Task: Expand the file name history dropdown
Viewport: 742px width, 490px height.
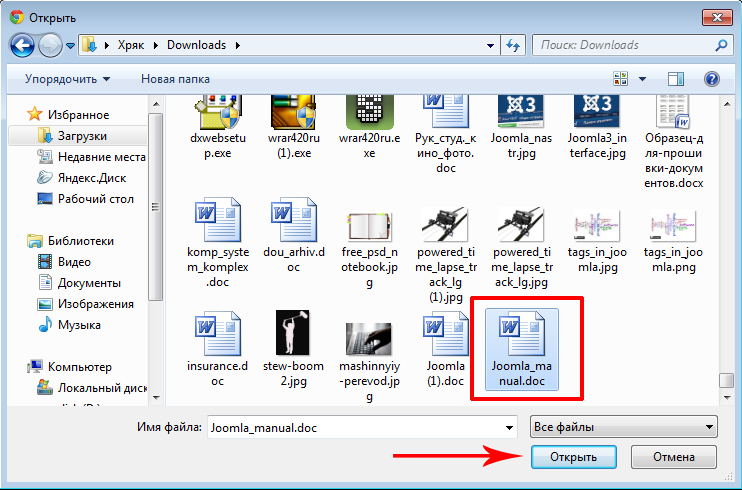Action: (x=507, y=427)
